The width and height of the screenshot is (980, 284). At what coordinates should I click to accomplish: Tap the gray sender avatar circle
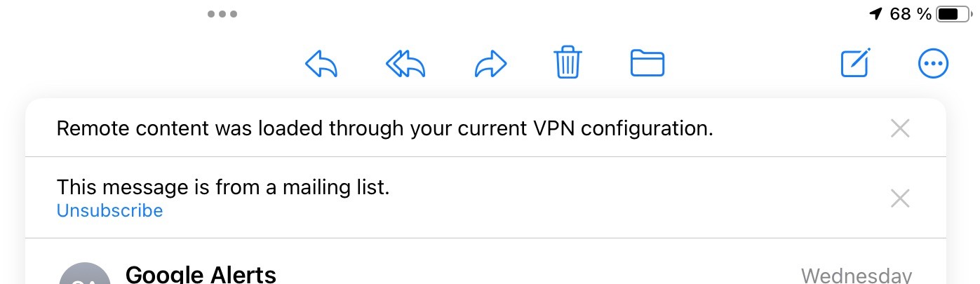85,276
